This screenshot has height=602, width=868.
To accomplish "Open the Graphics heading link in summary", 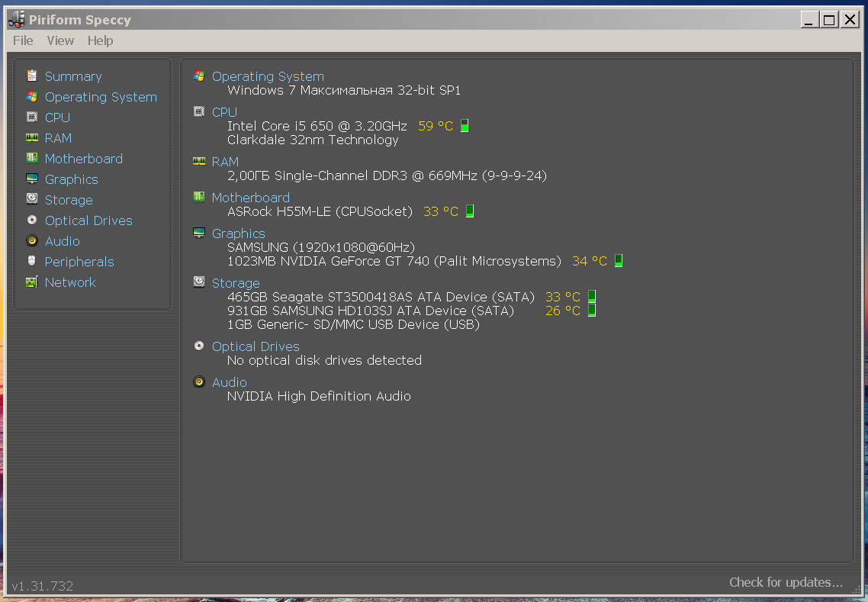I will [x=239, y=233].
